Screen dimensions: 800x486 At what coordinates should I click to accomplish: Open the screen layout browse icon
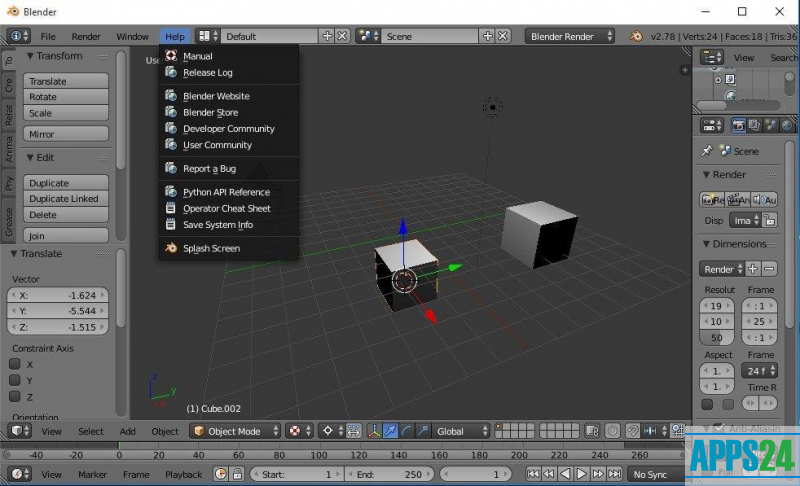[208, 36]
